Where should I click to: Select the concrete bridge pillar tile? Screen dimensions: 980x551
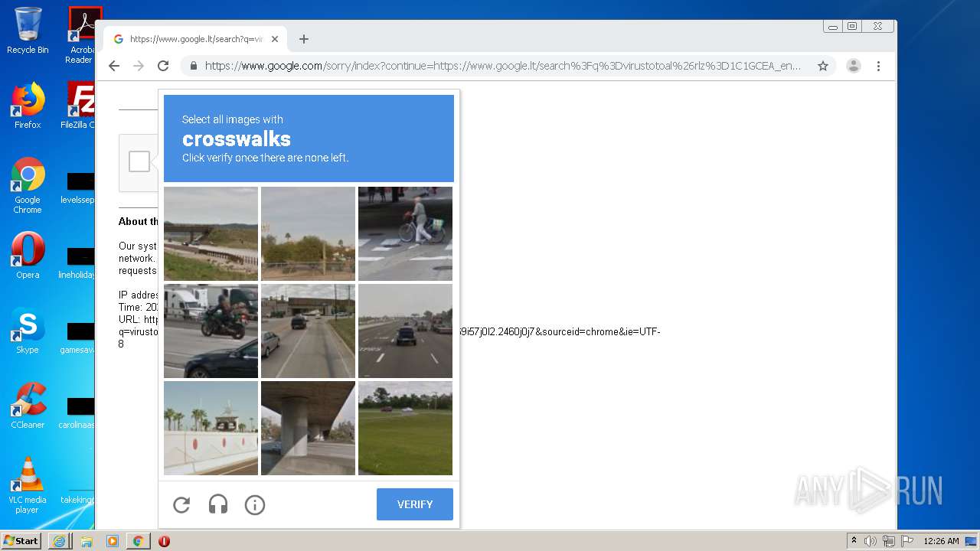tap(308, 428)
